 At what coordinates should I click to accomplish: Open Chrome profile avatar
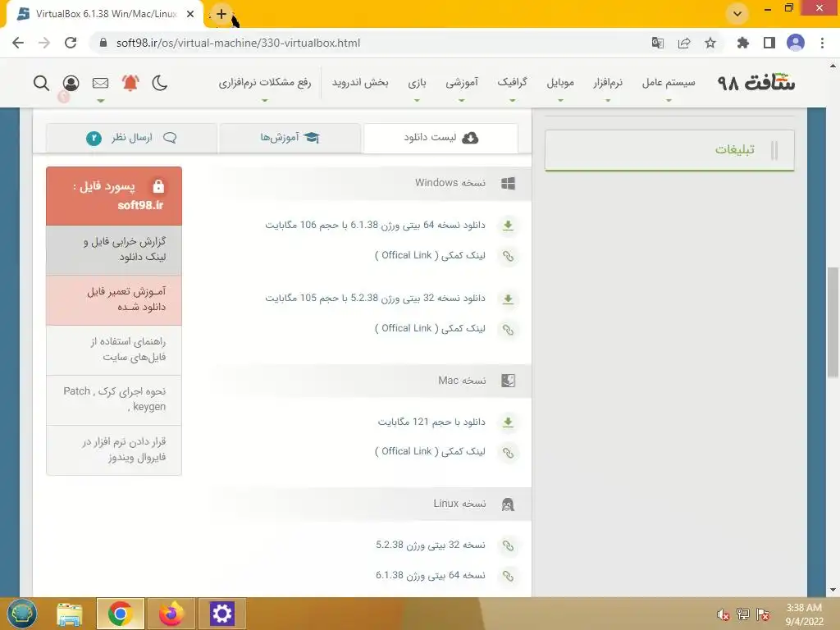click(x=796, y=43)
